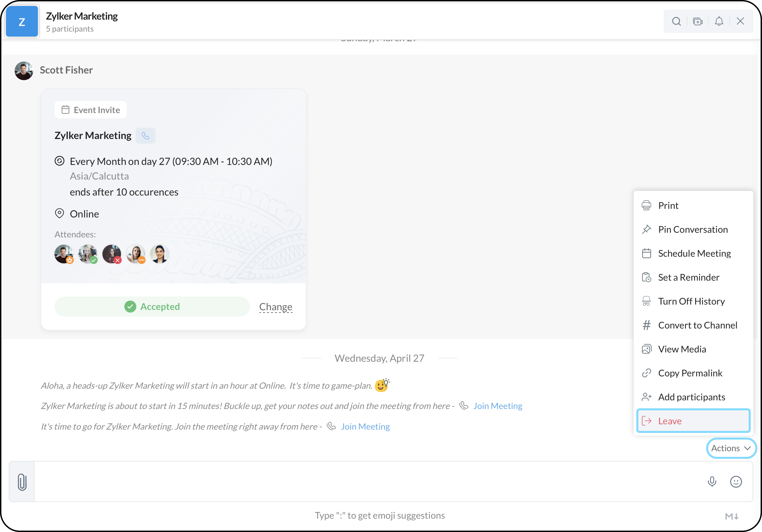
Task: Open the Zylker Marketing blue Z avatar in the header
Action: coord(22,22)
